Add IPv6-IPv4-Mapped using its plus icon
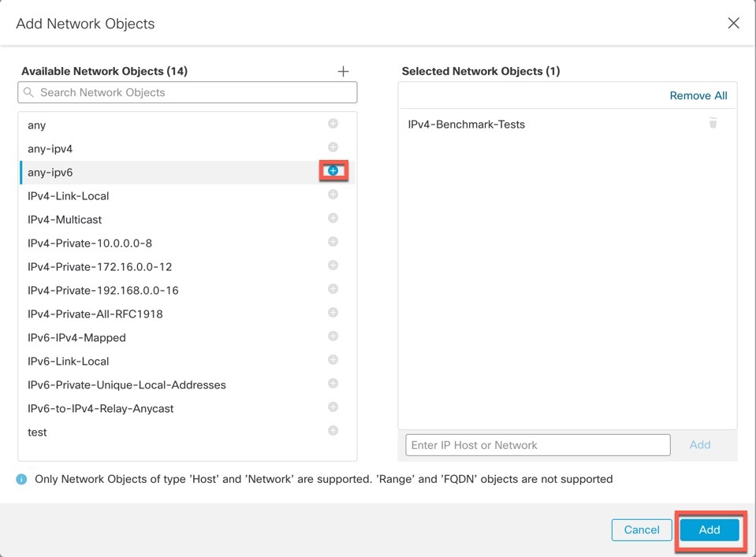Image resolution: width=756 pixels, height=557 pixels. tap(333, 337)
